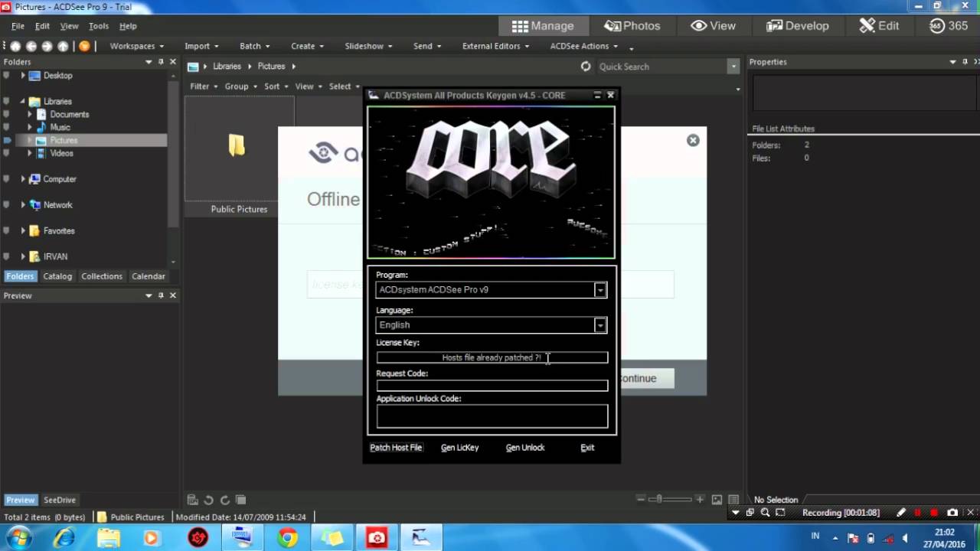Screen dimensions: 980x551
Task: Pin the Folders panel with auto-hide icon
Action: click(161, 61)
